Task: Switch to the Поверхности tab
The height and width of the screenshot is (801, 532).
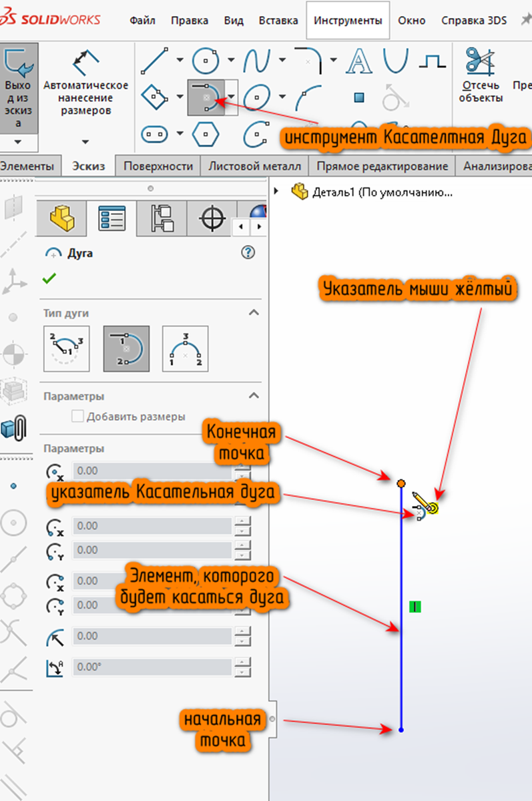Action: pyautogui.click(x=158, y=166)
